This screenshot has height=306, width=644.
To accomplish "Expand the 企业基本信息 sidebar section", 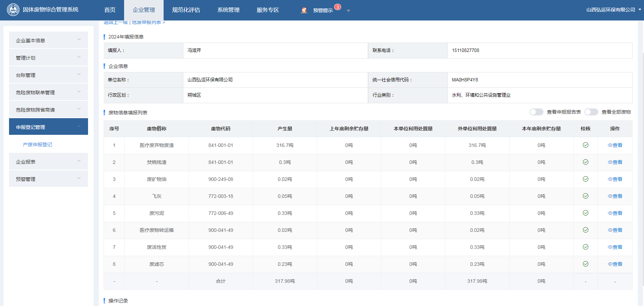I will click(48, 40).
